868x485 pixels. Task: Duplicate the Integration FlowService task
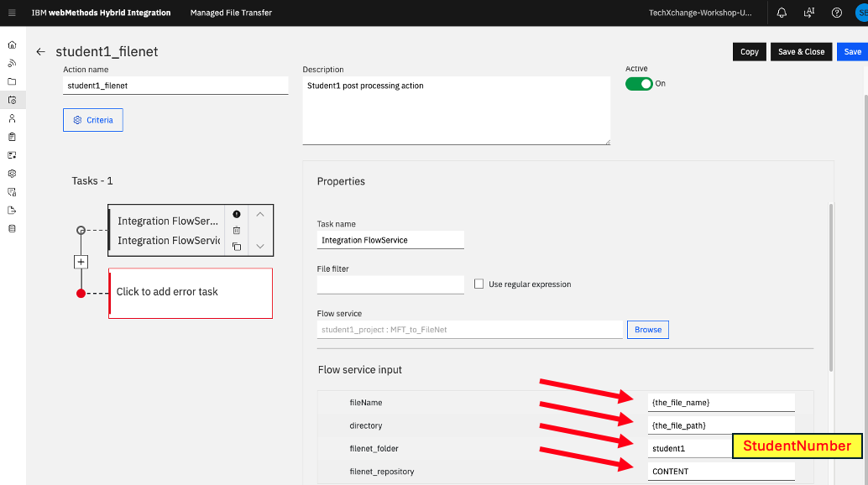click(237, 247)
